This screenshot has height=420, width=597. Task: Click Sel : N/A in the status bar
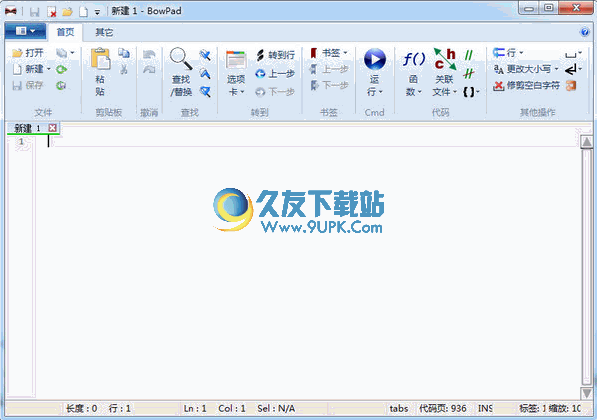click(276, 409)
